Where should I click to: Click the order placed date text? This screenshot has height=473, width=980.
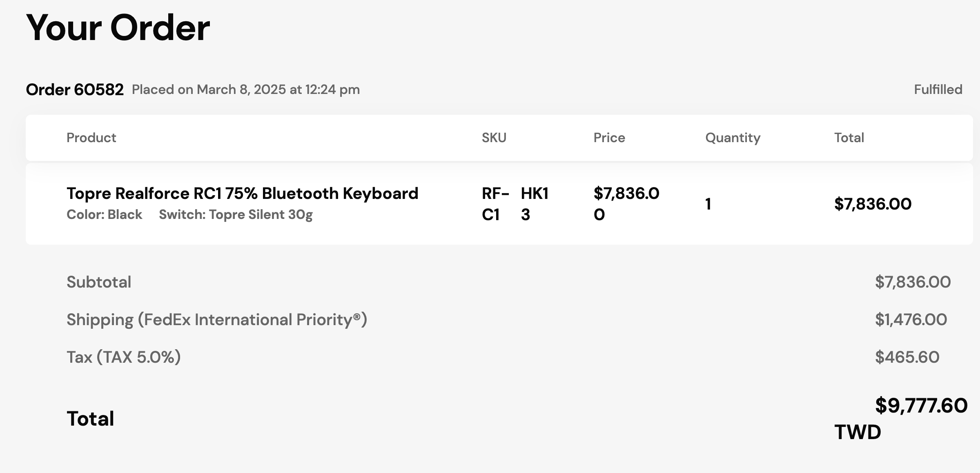click(246, 89)
